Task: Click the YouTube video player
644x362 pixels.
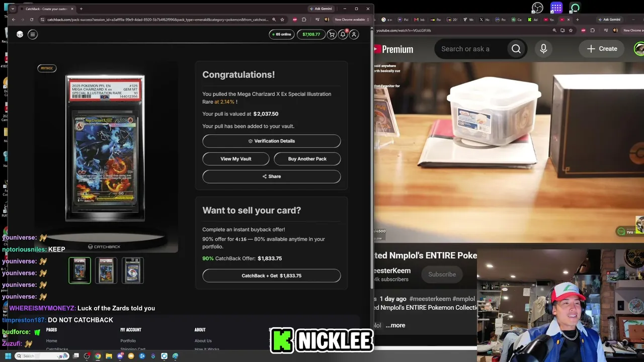Action: [509, 152]
